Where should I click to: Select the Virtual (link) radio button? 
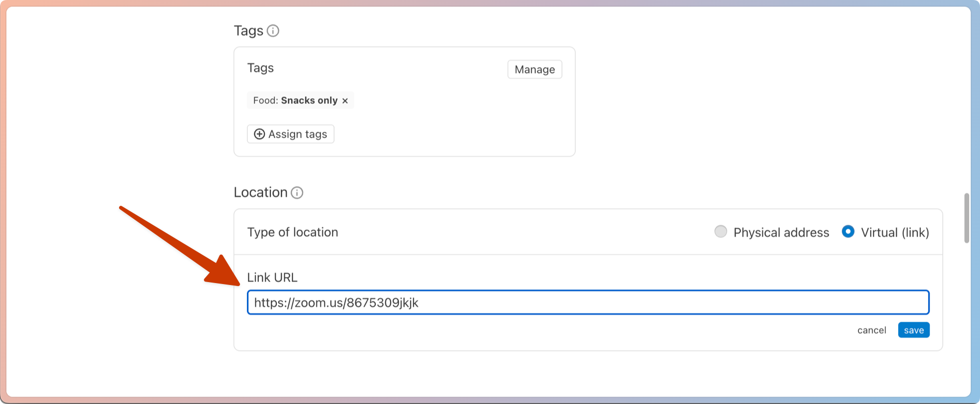(x=848, y=232)
